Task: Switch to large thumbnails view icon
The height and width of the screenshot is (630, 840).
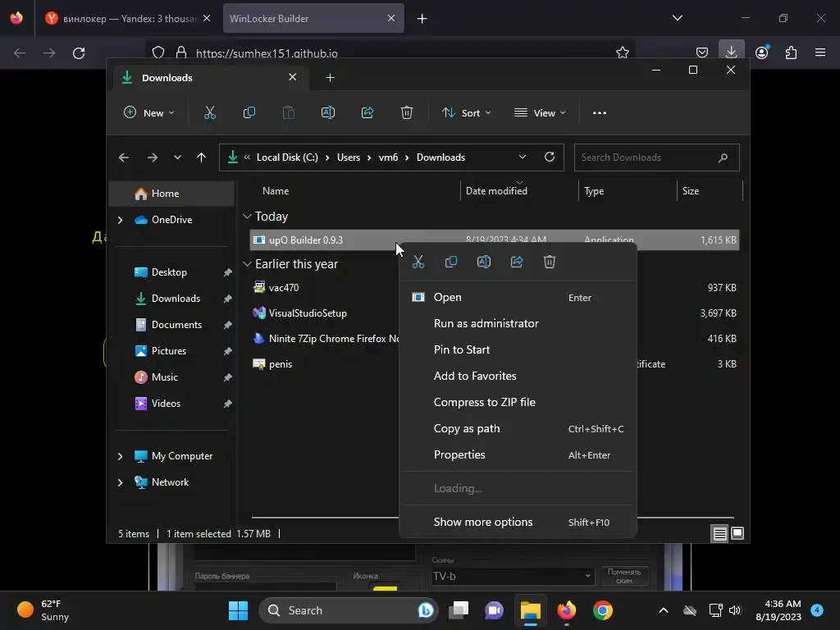Action: click(737, 533)
